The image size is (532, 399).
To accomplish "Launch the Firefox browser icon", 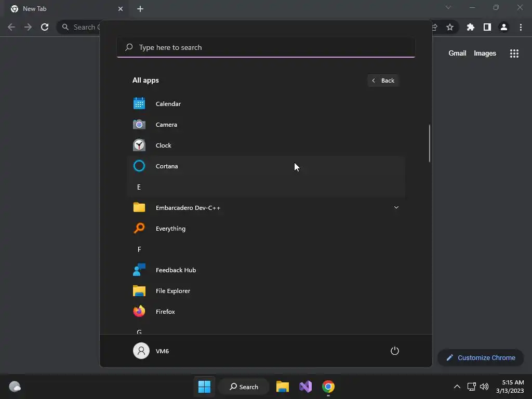I will coord(139,311).
